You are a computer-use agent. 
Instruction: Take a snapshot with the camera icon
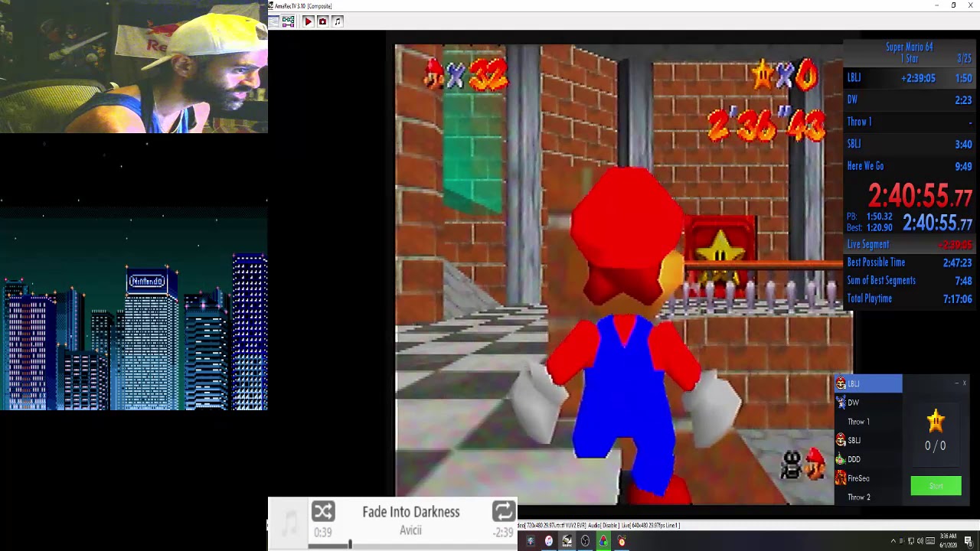(x=322, y=21)
